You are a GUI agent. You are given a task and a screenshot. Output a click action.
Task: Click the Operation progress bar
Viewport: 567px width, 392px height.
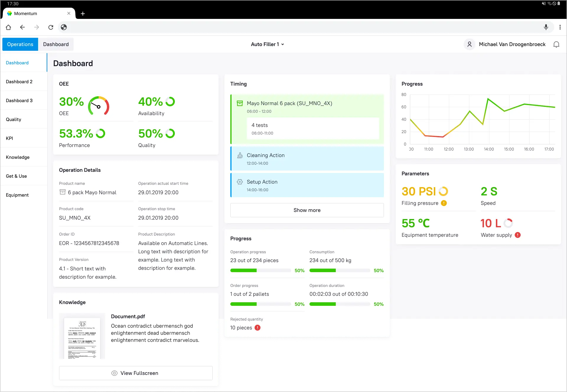coord(260,270)
